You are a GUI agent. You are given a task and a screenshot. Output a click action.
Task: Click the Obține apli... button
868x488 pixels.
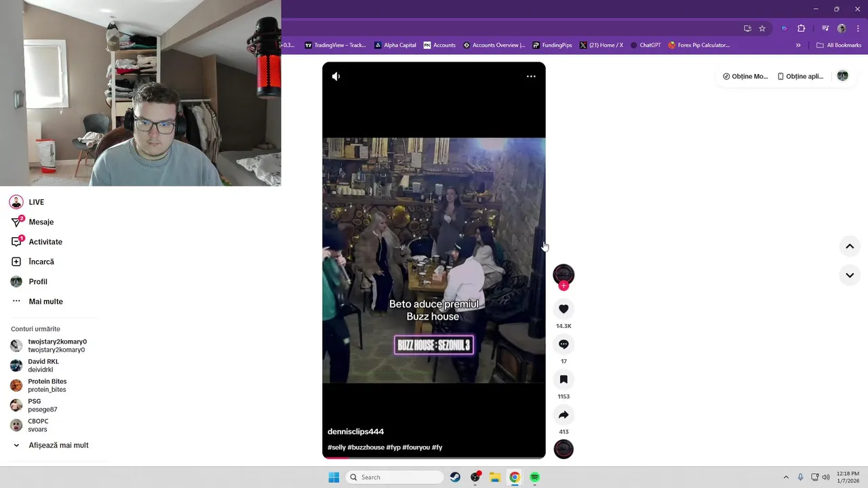pos(800,77)
